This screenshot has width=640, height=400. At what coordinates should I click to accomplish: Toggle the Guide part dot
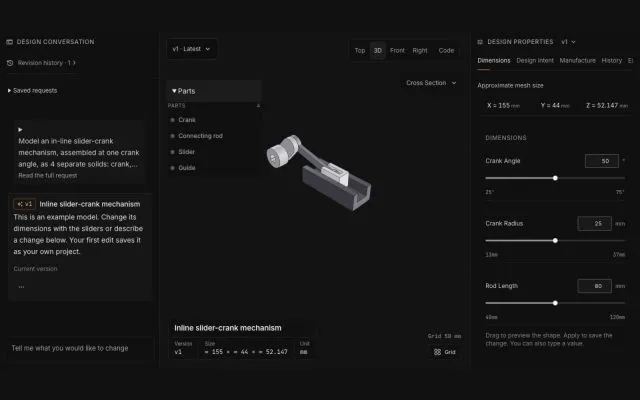172,168
